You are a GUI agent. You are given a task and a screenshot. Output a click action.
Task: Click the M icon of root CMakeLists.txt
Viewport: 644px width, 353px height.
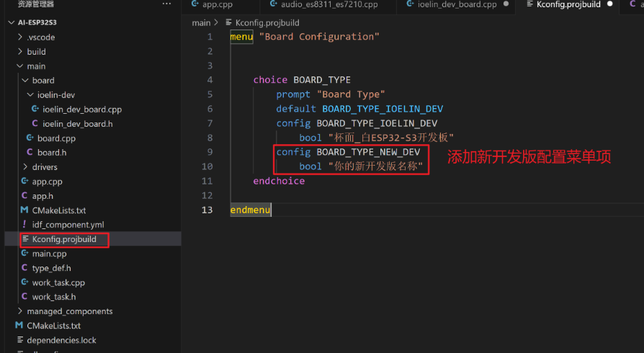coord(19,326)
